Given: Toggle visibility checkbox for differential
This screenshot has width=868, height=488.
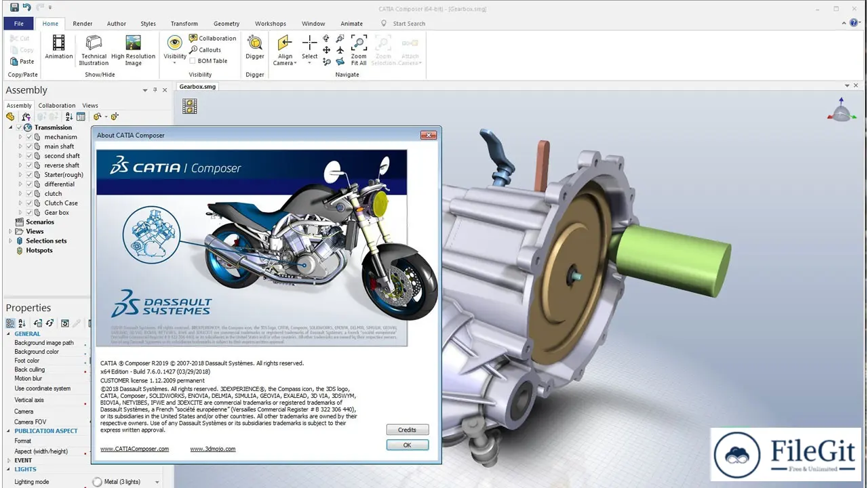Looking at the screenshot, I should click(29, 184).
